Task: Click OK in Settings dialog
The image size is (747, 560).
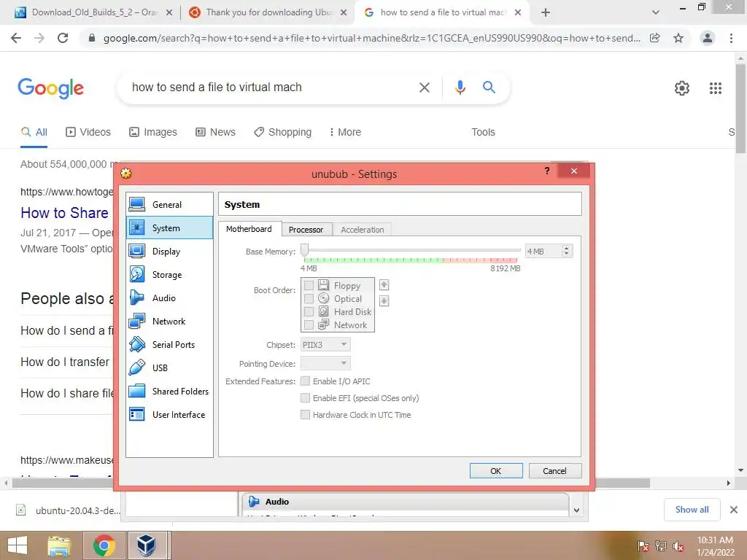Action: 496,470
